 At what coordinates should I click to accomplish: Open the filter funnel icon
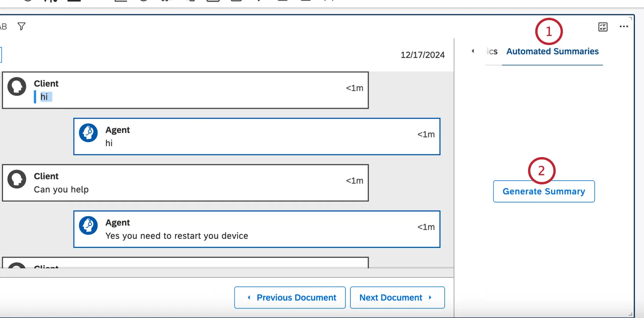click(22, 26)
